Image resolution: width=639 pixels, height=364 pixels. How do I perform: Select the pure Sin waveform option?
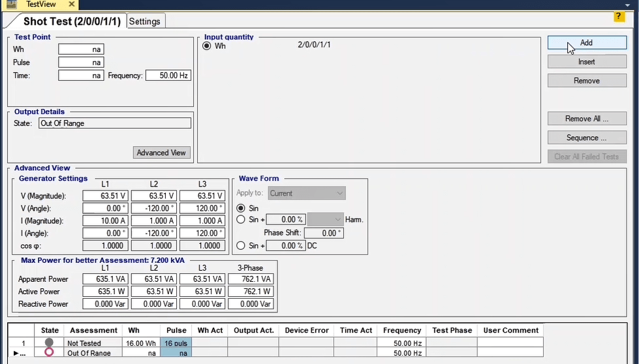[x=242, y=208]
